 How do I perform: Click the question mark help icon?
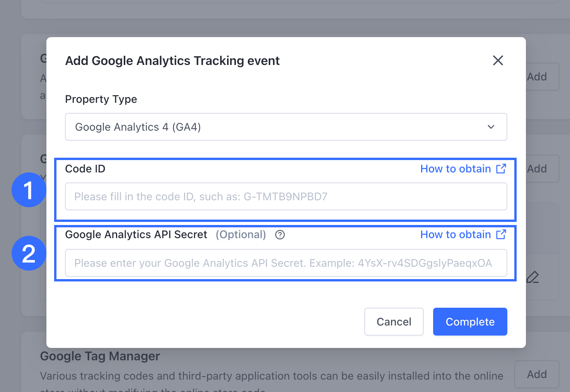pos(280,235)
